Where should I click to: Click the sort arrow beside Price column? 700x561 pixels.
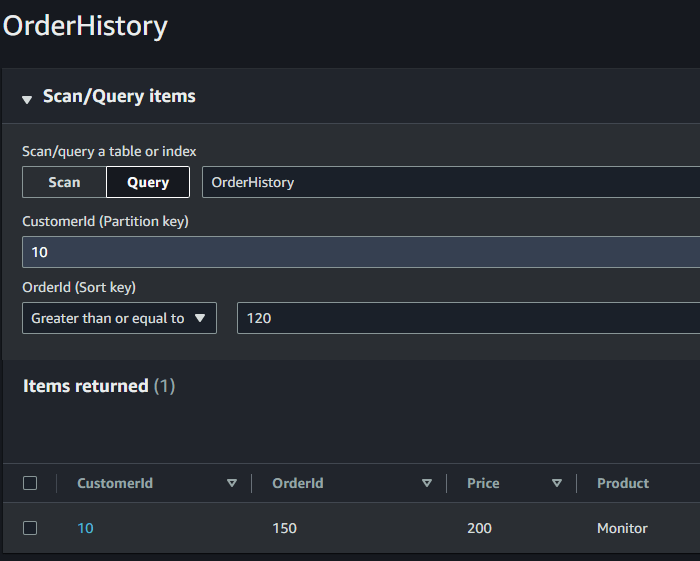557,483
